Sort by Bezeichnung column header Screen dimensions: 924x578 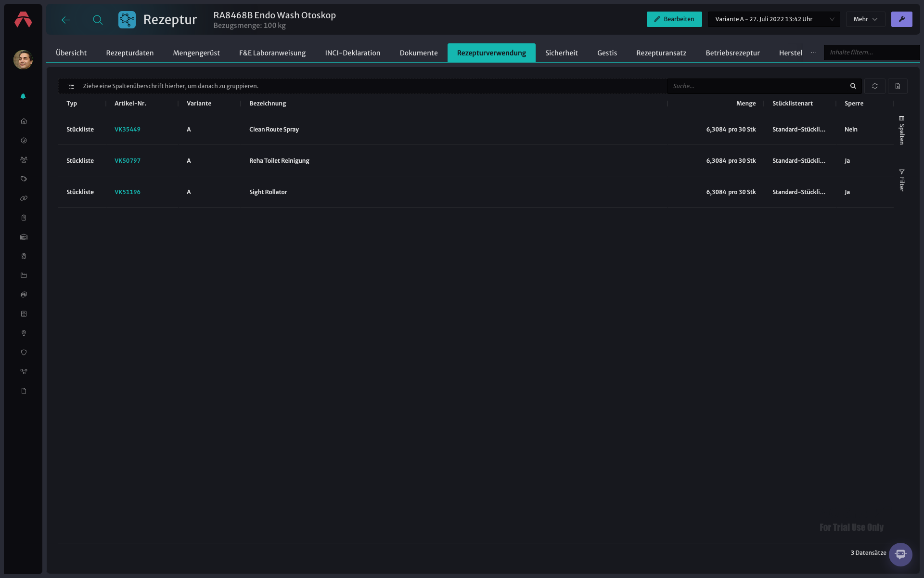coord(268,104)
